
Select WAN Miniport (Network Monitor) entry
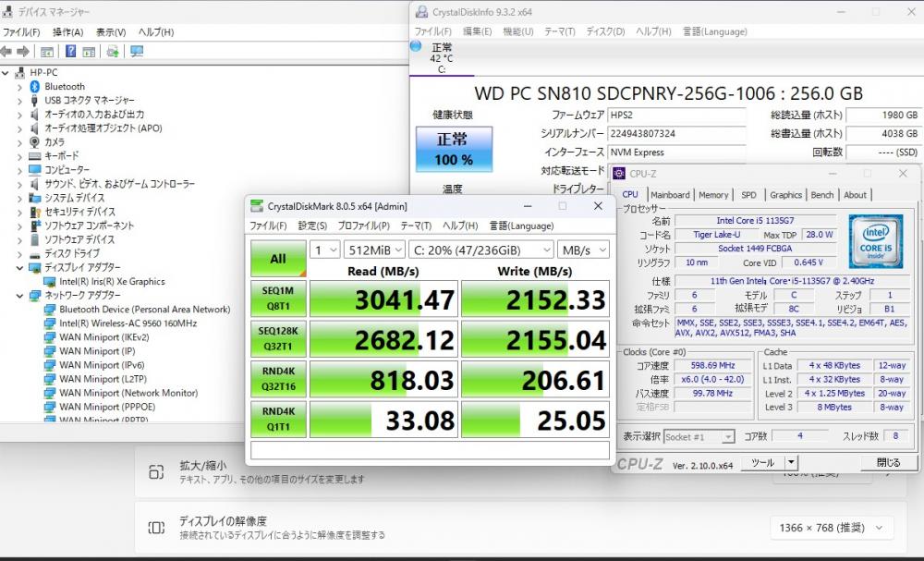coord(128,393)
